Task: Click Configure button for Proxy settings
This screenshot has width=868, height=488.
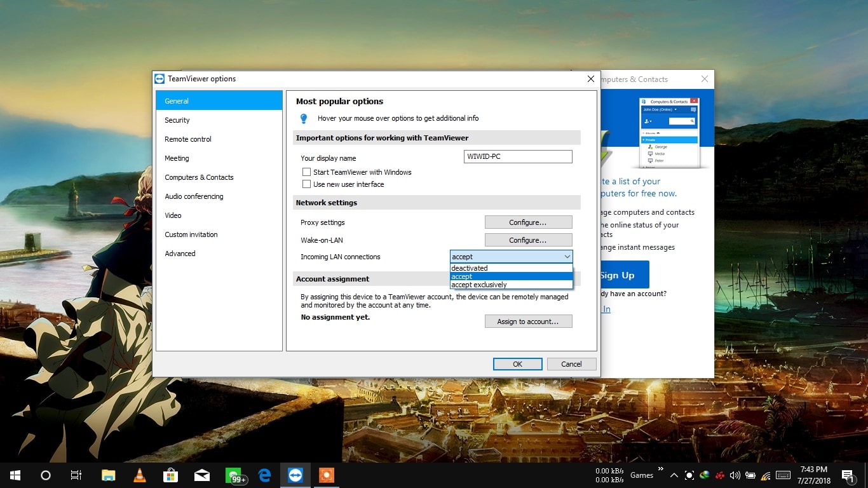Action: [x=528, y=222]
